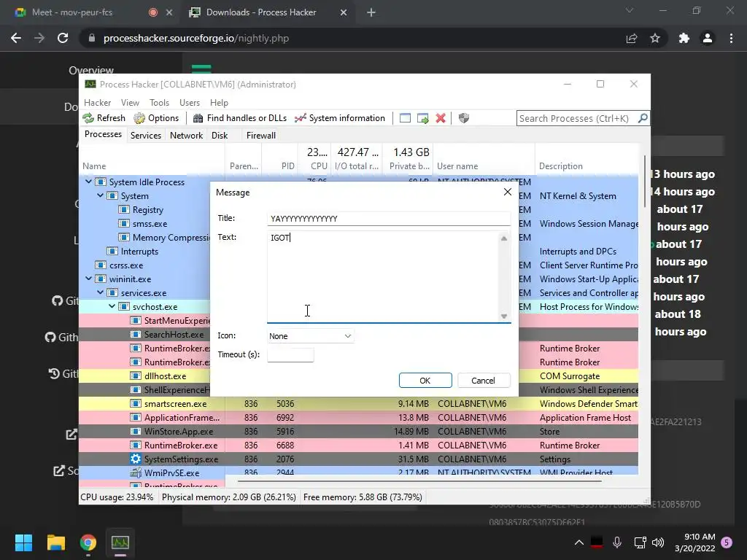
Task: Open System information graph icon
Action: pos(300,118)
